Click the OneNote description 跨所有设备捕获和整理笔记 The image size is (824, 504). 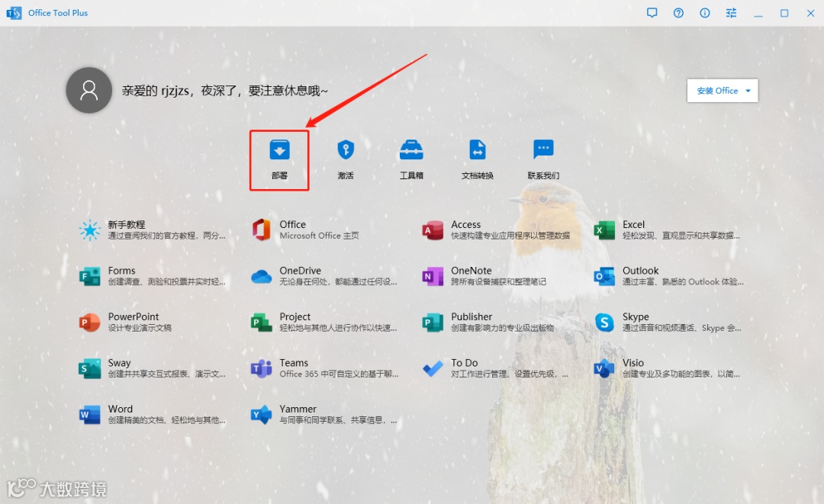point(498,282)
